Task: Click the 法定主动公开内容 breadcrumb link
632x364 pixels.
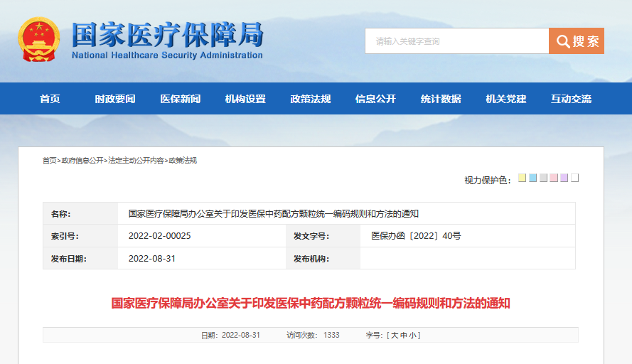Action: 136,161
